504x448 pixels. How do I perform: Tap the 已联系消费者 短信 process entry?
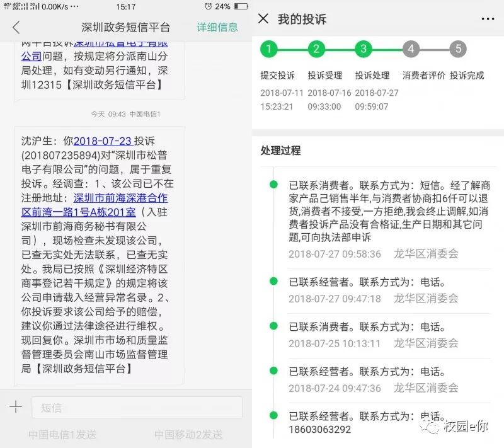pos(389,219)
